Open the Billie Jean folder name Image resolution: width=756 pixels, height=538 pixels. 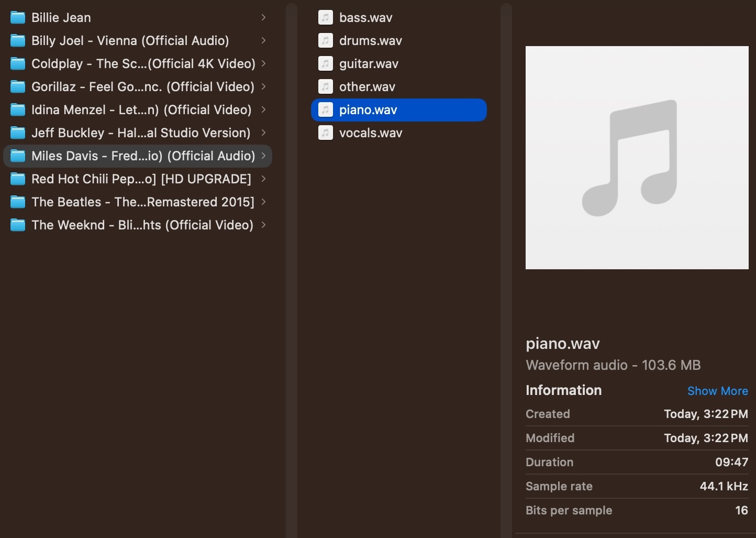[61, 18]
